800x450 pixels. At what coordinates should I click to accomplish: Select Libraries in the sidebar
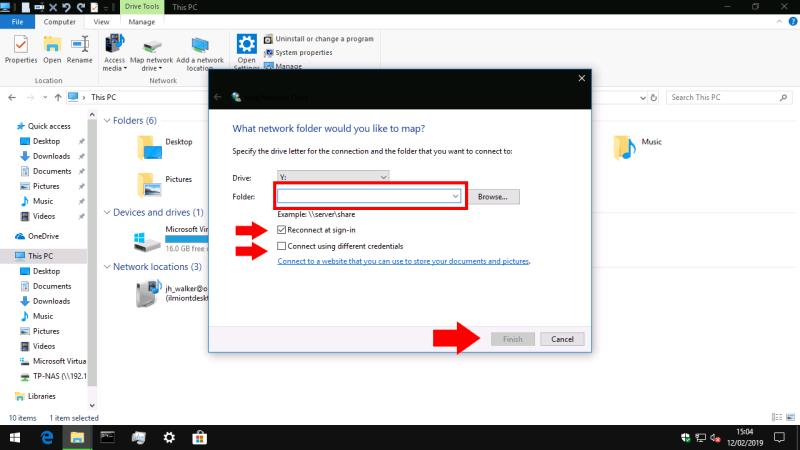[35, 396]
